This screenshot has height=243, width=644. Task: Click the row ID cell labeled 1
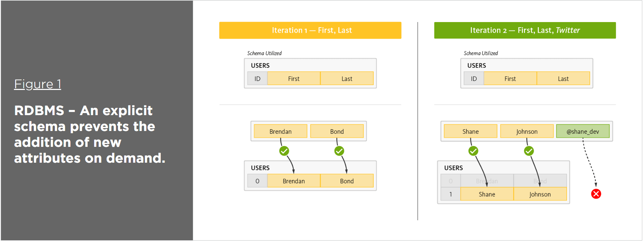pos(450,194)
